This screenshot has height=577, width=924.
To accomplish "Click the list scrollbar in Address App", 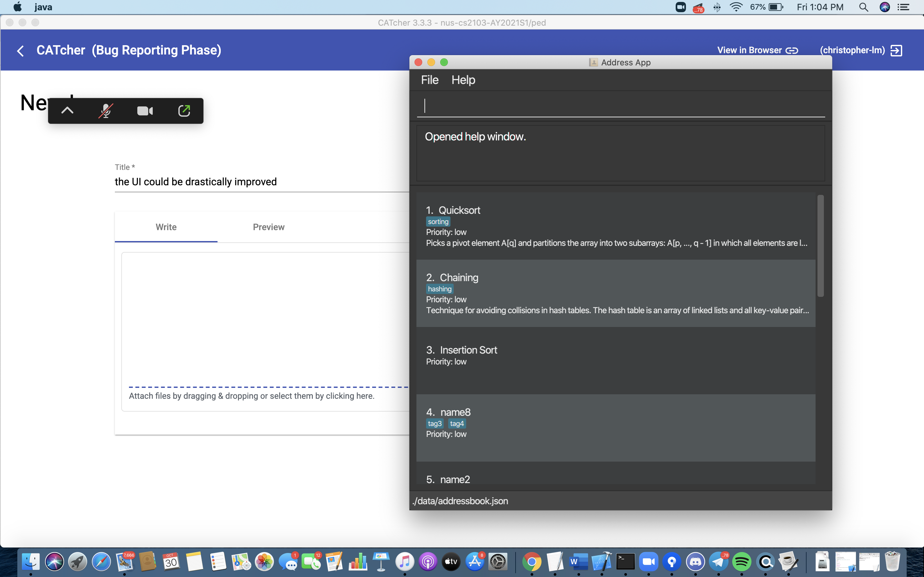I will pyautogui.click(x=820, y=246).
